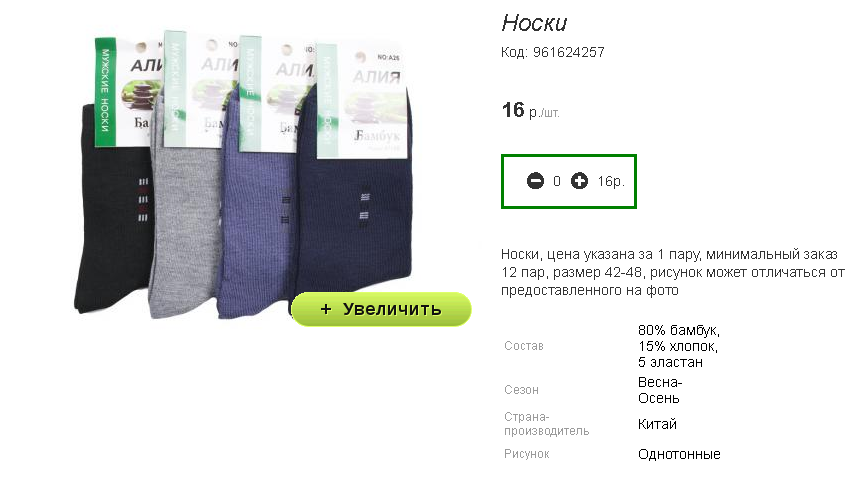Enlarge photo with the Увеличить button
The height and width of the screenshot is (485, 854).
pos(381,309)
